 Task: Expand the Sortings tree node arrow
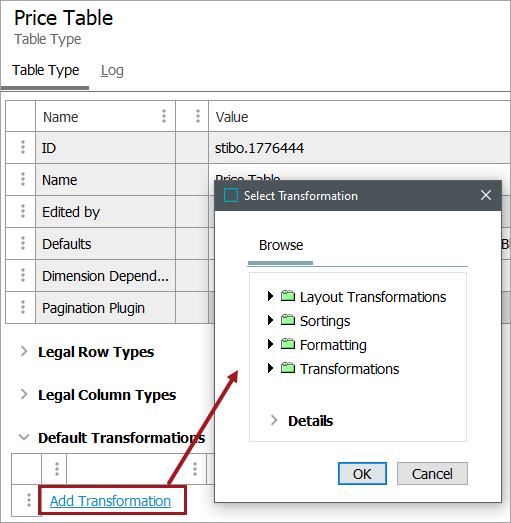tap(270, 320)
